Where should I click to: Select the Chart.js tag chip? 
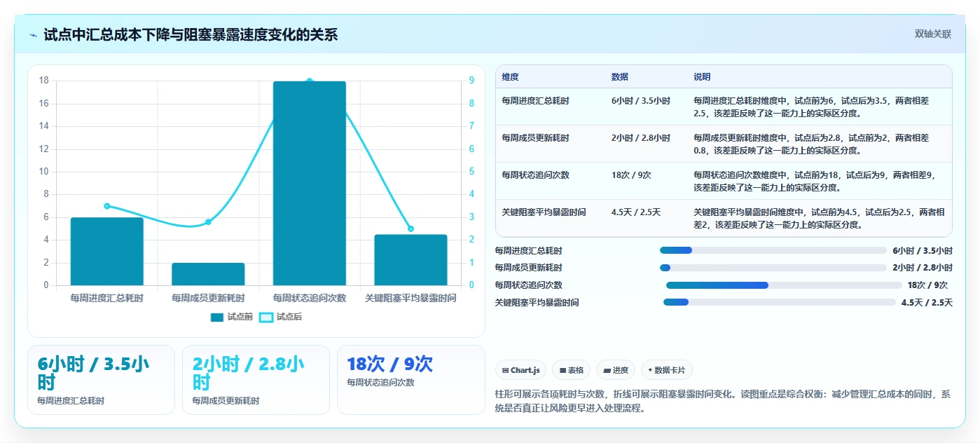(521, 370)
